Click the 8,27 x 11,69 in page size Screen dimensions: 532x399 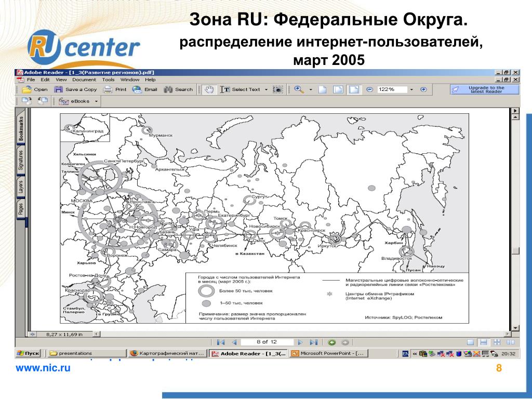click(64, 334)
